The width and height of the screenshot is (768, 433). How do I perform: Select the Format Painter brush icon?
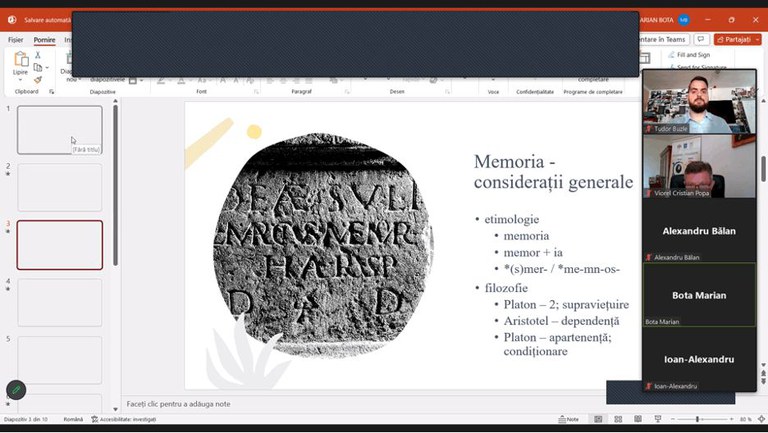coord(38,79)
